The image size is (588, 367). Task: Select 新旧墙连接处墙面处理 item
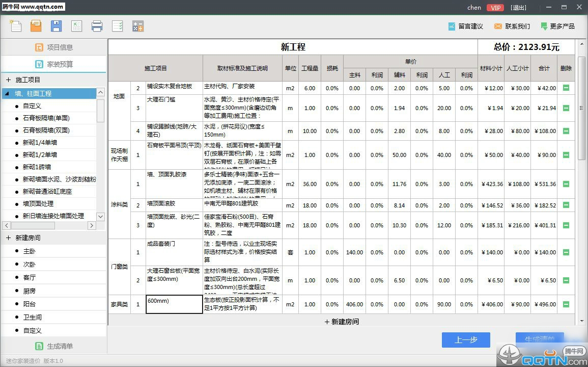53,216
